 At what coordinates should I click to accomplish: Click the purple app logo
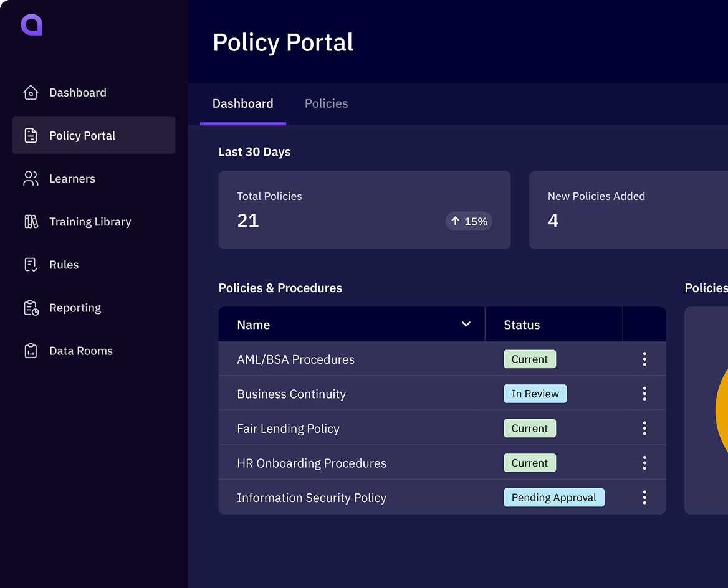32,24
